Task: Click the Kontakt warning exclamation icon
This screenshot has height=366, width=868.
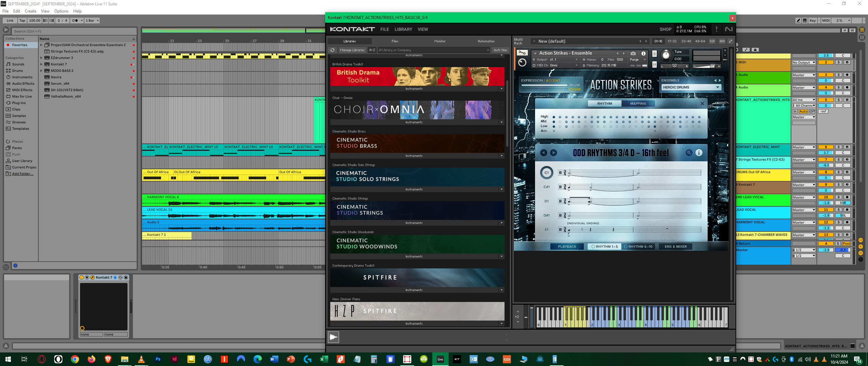Action: [x=716, y=29]
